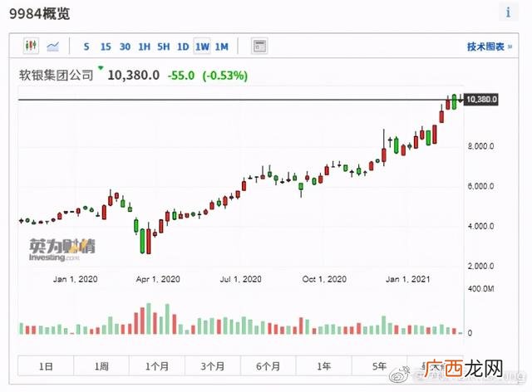This screenshot has height=392, width=532.
Task: Click the 8,000.0 axis value
Action: pyautogui.click(x=480, y=146)
